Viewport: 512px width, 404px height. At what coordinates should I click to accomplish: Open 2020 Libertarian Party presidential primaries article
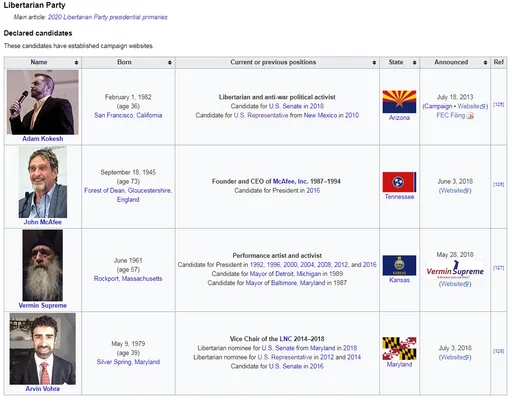pyautogui.click(x=107, y=17)
